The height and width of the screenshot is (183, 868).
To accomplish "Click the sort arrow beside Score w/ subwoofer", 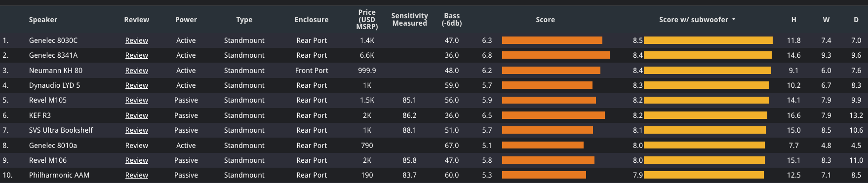I will 734,20.
